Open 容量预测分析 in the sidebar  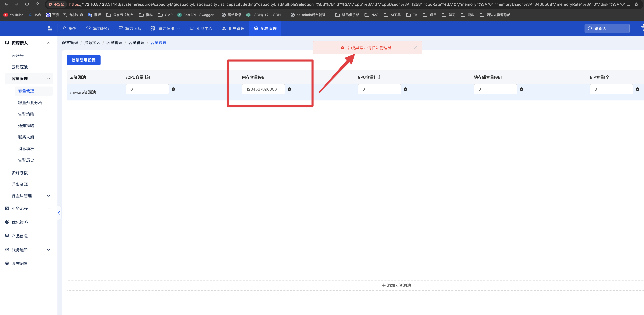30,103
